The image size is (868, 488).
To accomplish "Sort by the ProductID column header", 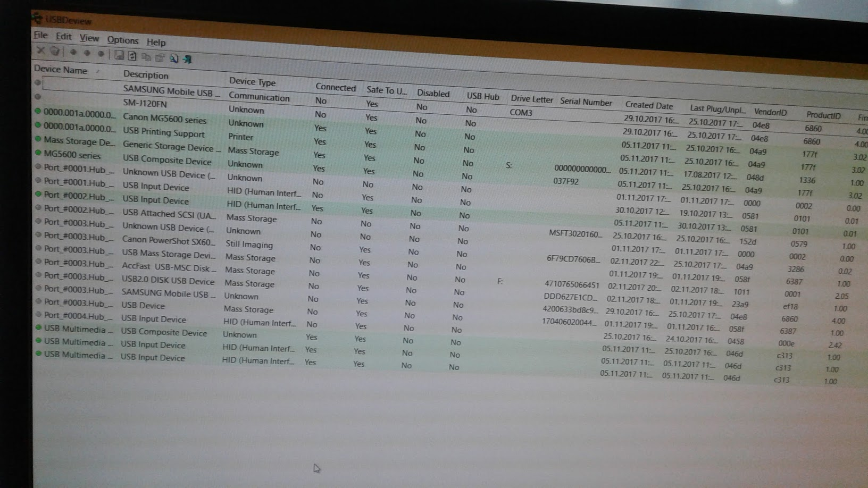I will coord(823,115).
